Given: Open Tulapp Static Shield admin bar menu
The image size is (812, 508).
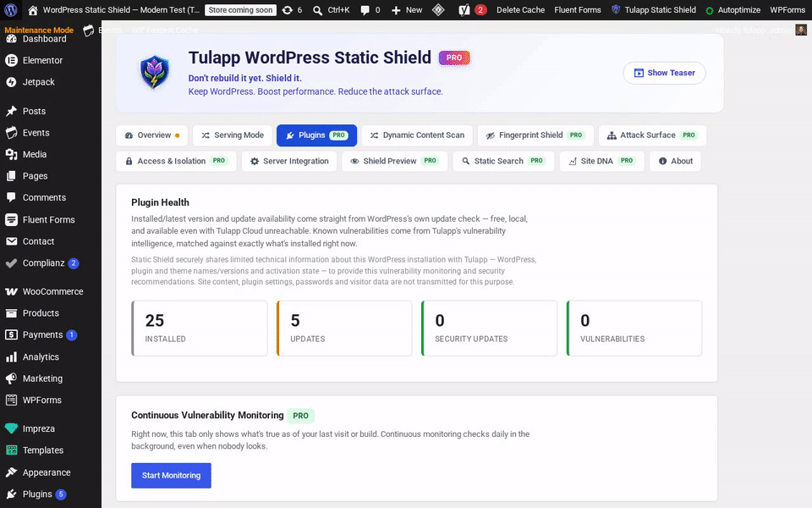Looking at the screenshot, I should (654, 10).
